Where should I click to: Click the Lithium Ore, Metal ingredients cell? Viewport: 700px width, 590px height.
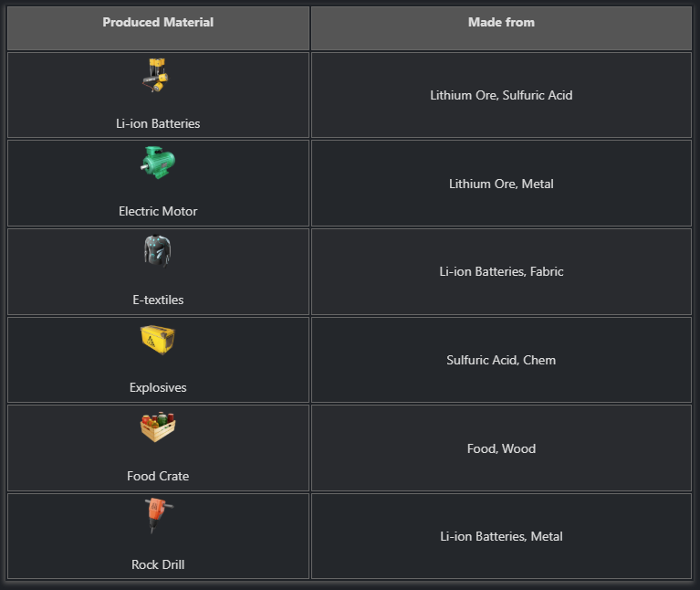pos(501,184)
